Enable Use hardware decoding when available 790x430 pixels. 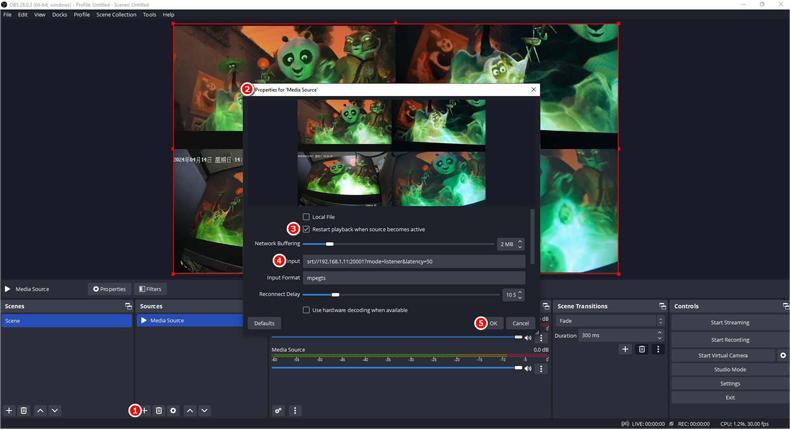[307, 310]
